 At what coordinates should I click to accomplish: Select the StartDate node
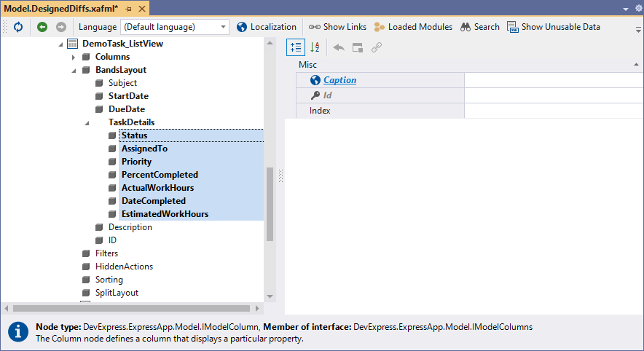pos(128,96)
